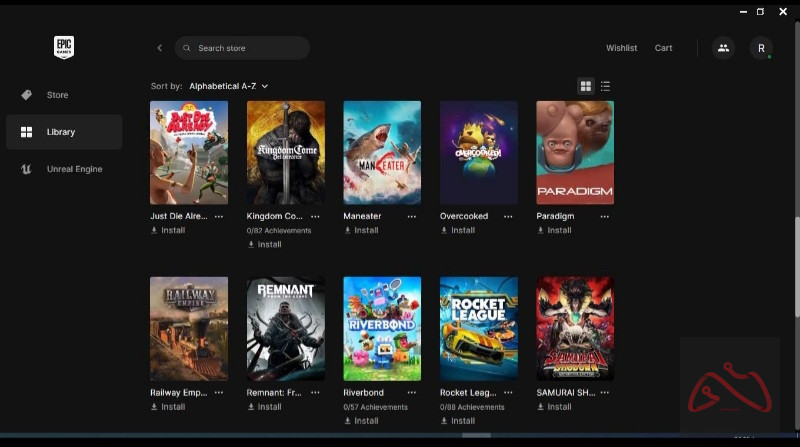Install Just Die Already game
Screen dimensions: 800x447
click(168, 230)
